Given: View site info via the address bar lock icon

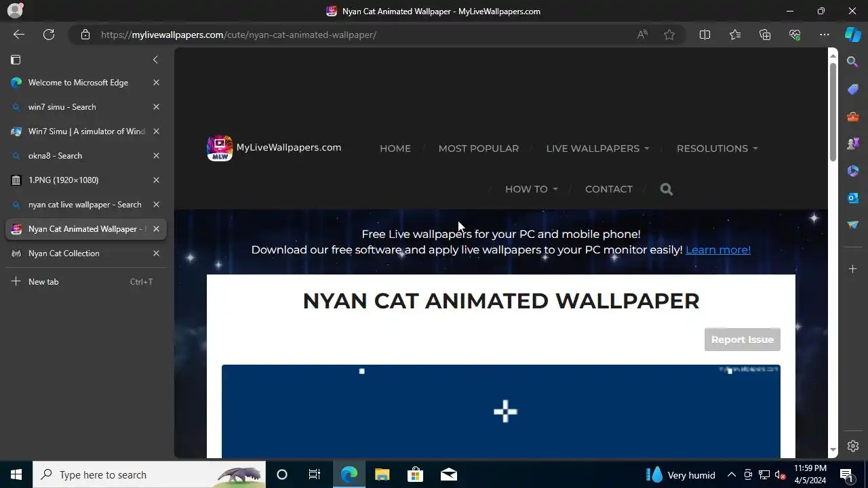Looking at the screenshot, I should click(85, 35).
